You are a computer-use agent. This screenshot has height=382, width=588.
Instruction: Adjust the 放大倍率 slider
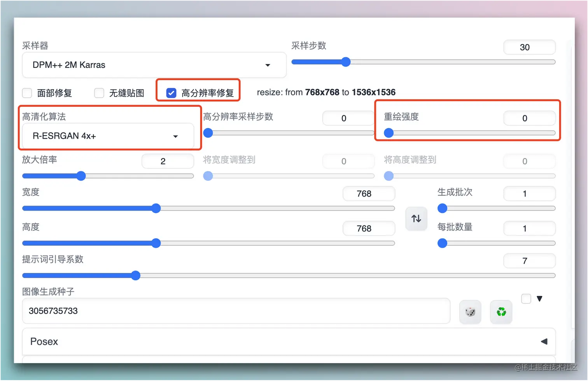pyautogui.click(x=108, y=176)
